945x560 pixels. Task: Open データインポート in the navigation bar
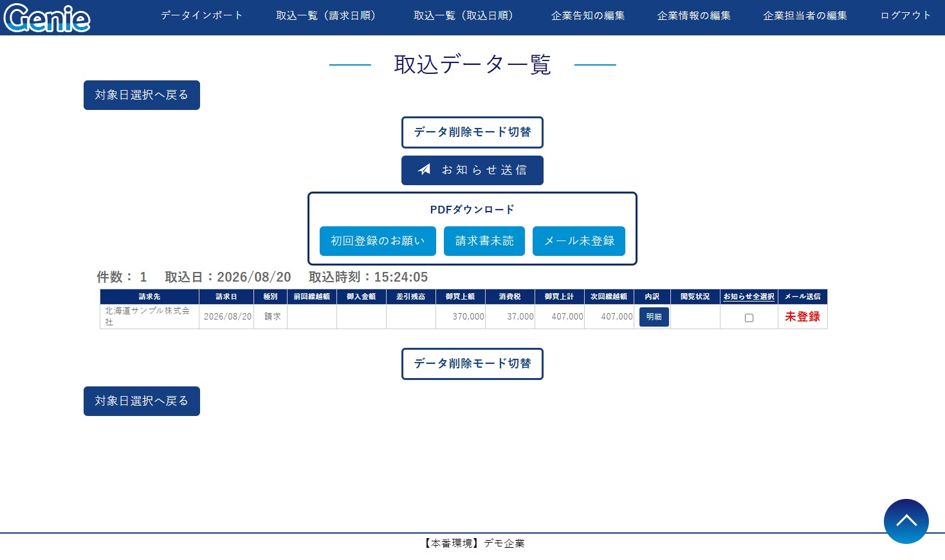(202, 15)
